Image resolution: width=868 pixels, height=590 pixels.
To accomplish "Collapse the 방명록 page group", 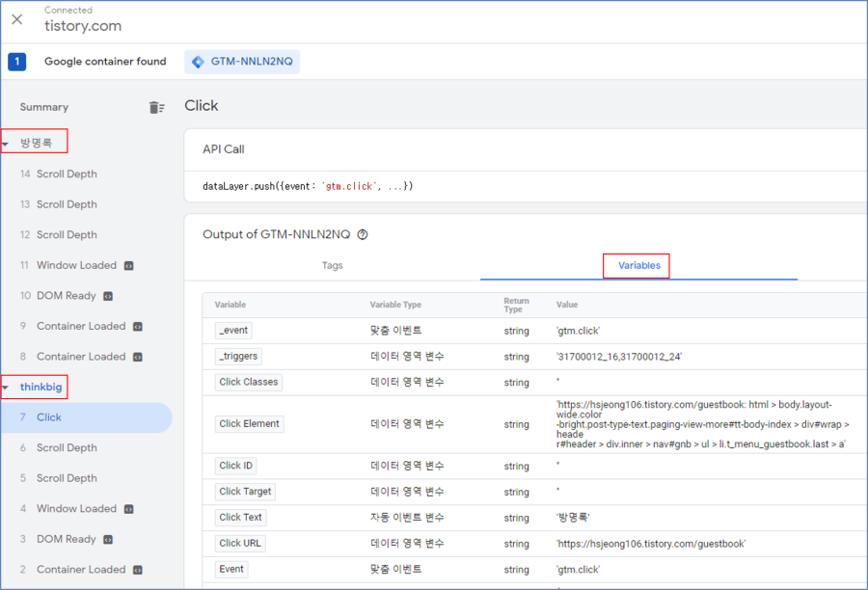I will point(6,144).
